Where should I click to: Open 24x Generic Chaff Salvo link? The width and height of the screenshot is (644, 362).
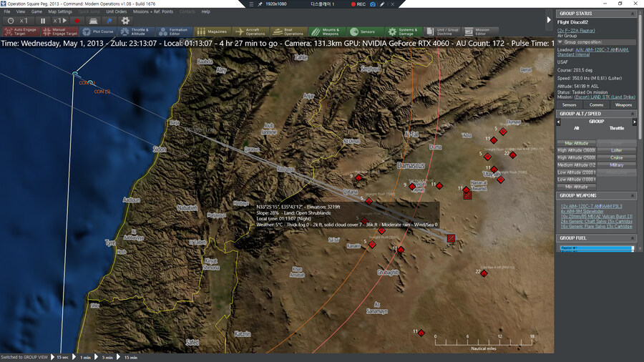596,221
